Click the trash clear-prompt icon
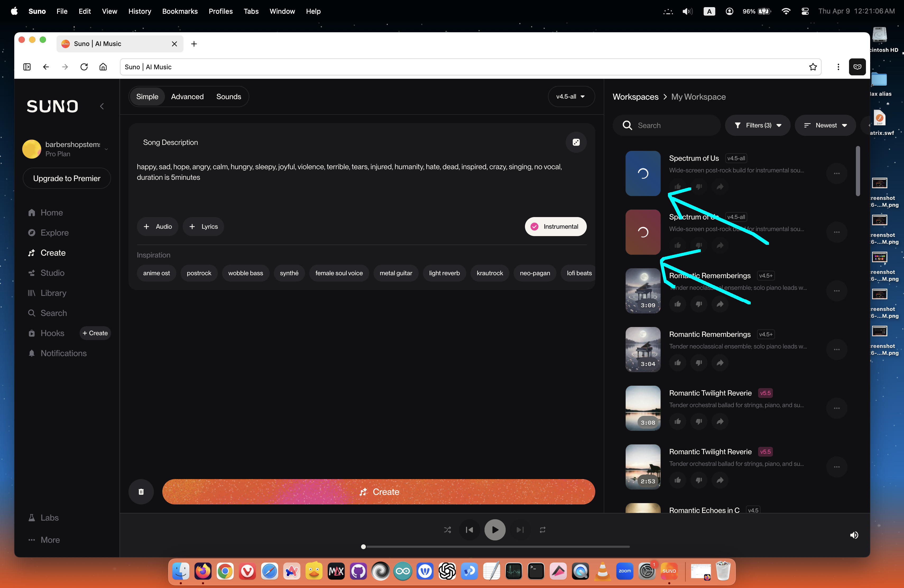 click(141, 491)
